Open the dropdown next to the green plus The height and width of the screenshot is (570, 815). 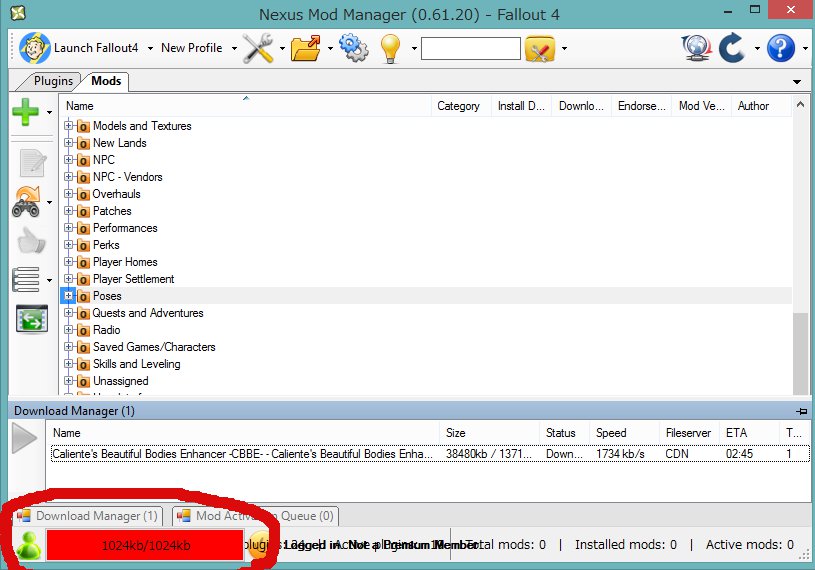coord(49,112)
